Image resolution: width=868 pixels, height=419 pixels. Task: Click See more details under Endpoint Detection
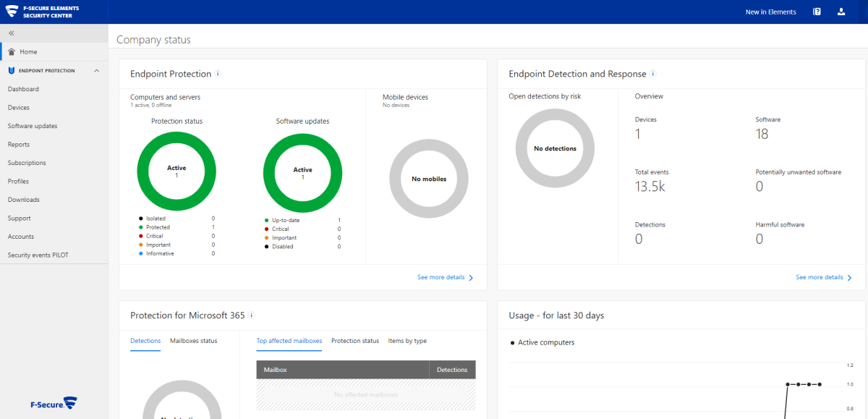(x=820, y=277)
